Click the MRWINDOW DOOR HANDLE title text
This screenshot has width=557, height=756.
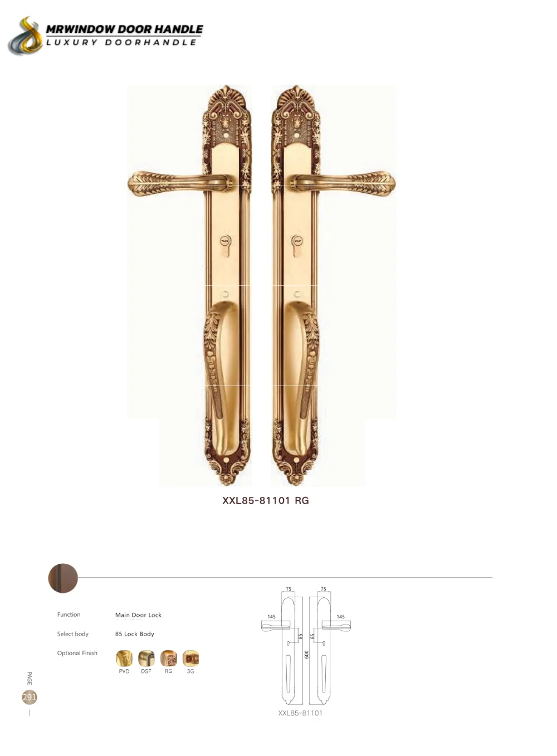point(124,29)
